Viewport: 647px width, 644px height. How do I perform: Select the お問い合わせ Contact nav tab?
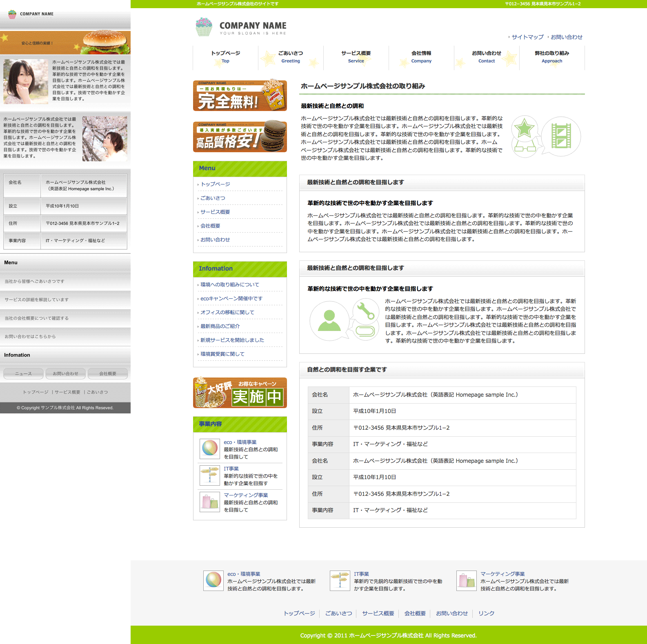point(487,57)
